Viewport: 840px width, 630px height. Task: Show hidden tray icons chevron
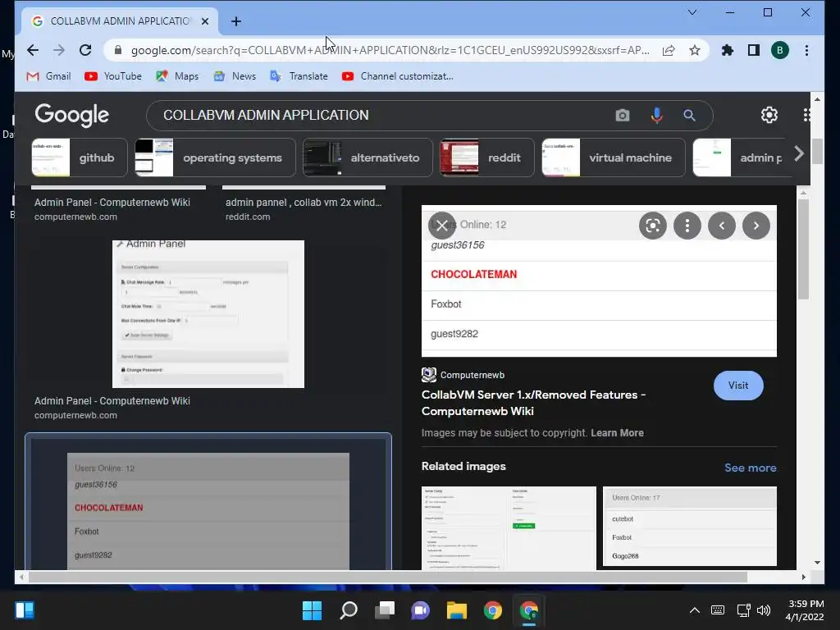click(694, 610)
